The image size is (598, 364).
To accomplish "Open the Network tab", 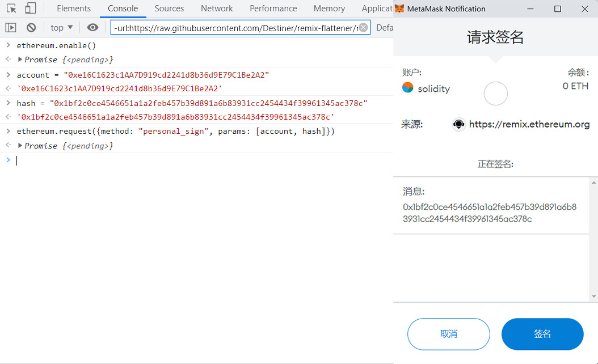I will tap(217, 9).
